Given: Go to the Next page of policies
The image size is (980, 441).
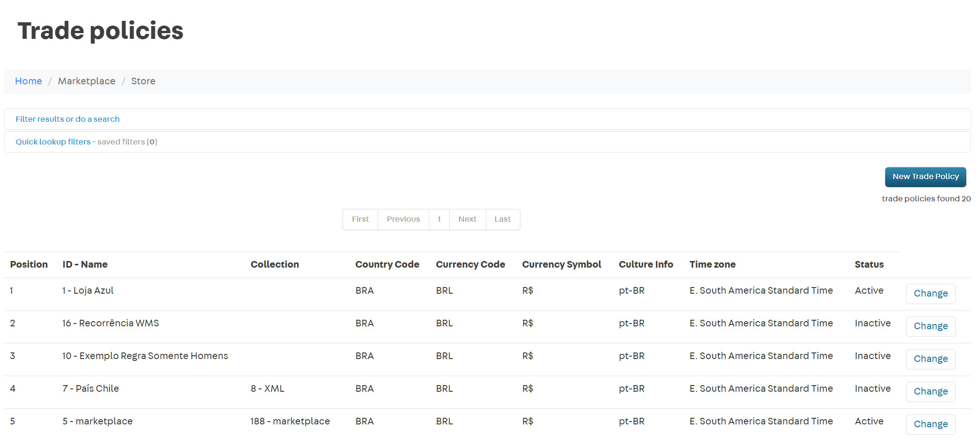Looking at the screenshot, I should pyautogui.click(x=467, y=219).
